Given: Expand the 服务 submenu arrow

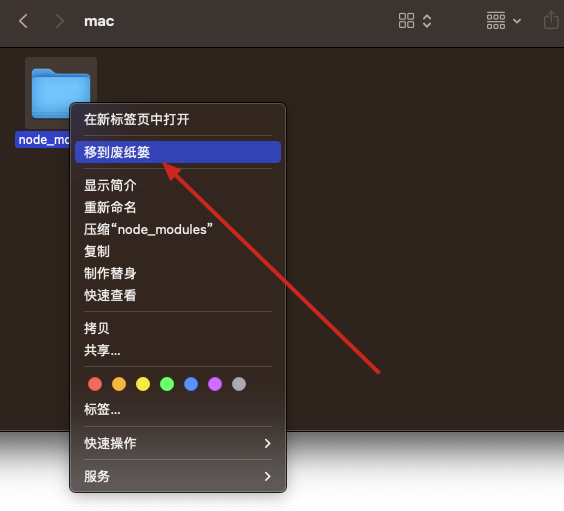Looking at the screenshot, I should tap(267, 476).
